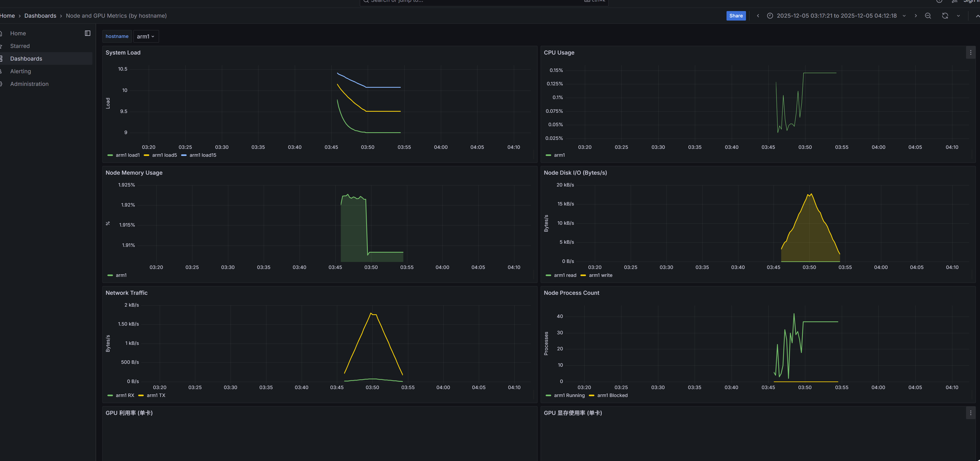Image resolution: width=980 pixels, height=461 pixels.
Task: Open the time range picker
Action: click(836, 16)
